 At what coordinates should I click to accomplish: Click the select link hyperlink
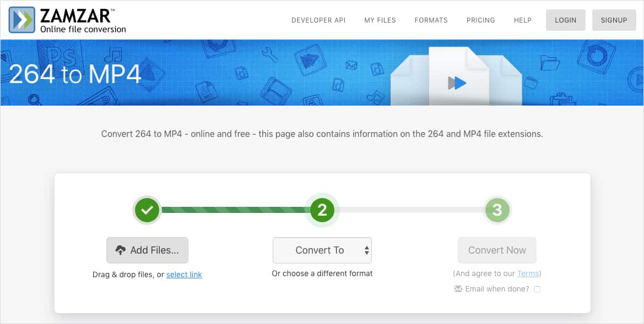184,274
